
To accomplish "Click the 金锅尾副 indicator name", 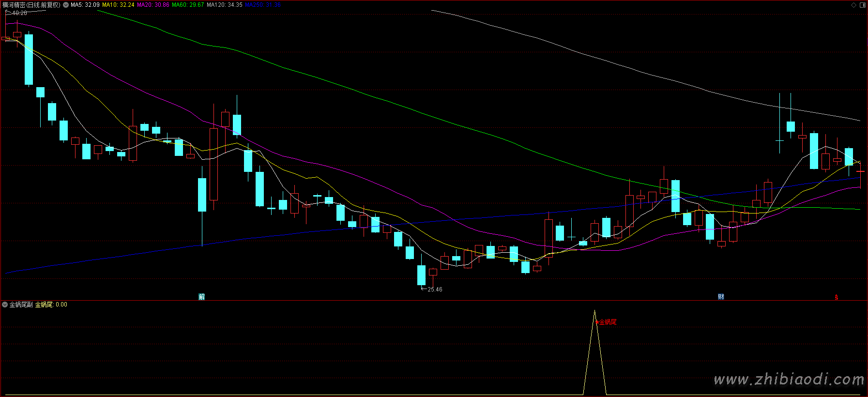I will coord(21,305).
